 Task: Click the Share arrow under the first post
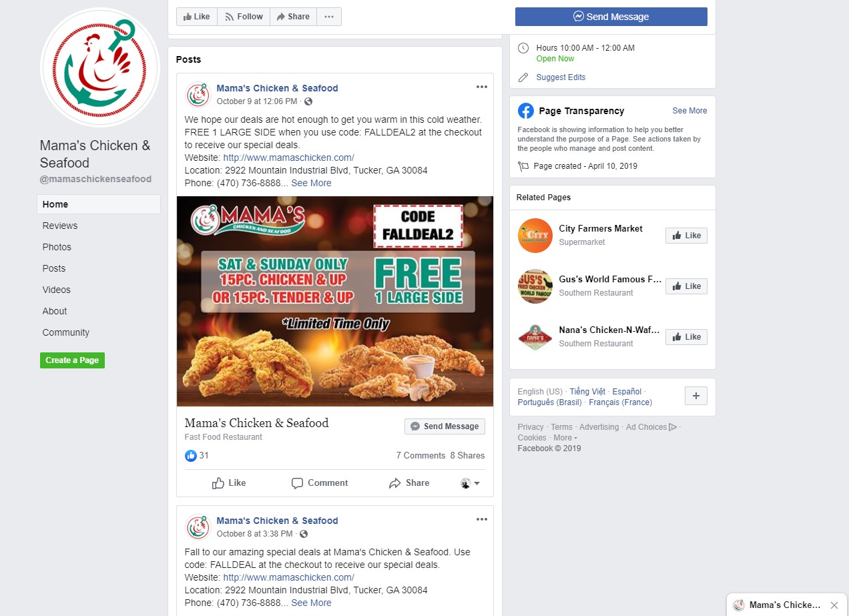tap(395, 483)
